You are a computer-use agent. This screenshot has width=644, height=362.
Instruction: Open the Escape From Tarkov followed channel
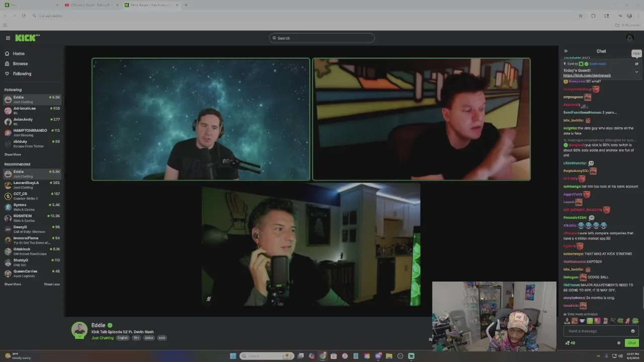[x=32, y=144]
